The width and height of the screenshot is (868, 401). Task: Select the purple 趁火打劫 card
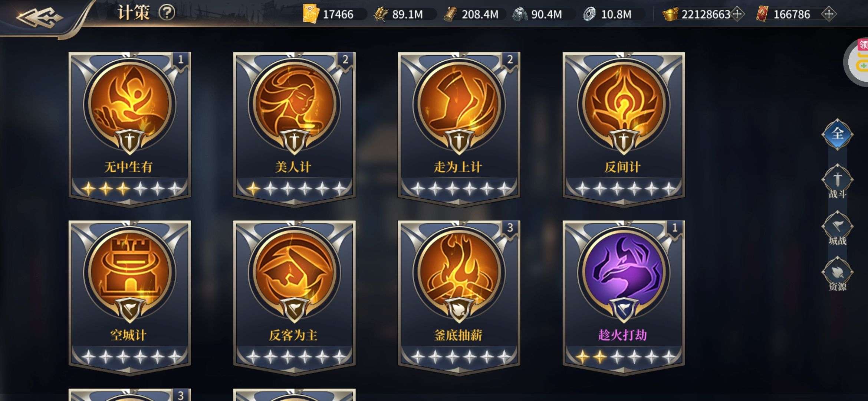(x=624, y=297)
